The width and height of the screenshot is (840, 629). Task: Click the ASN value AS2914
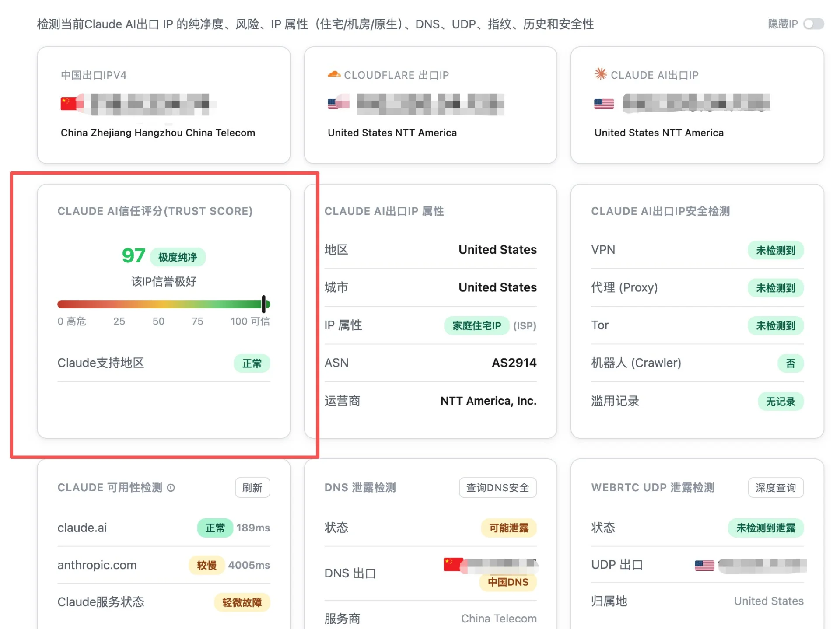(514, 363)
